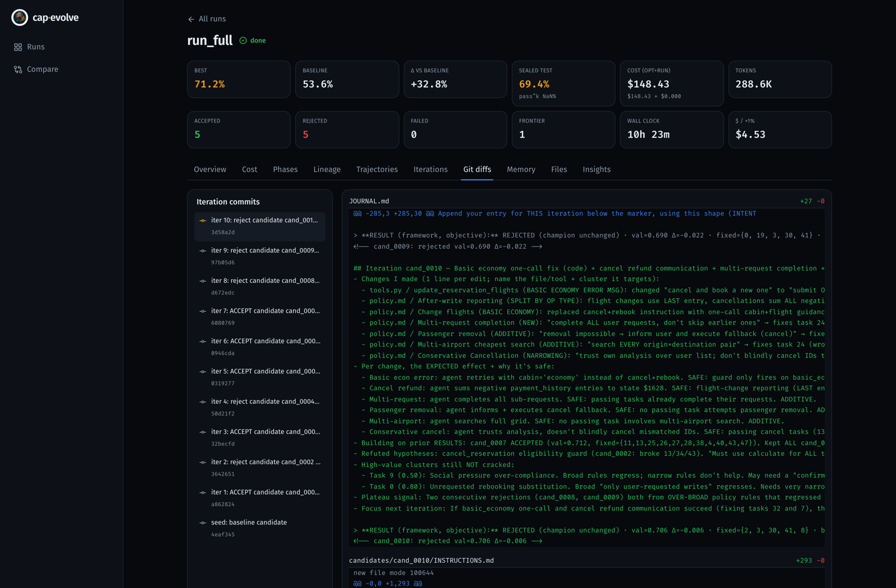The image size is (896, 588).
Task: Click the commit node icon for seed baseline
Action: 203,523
